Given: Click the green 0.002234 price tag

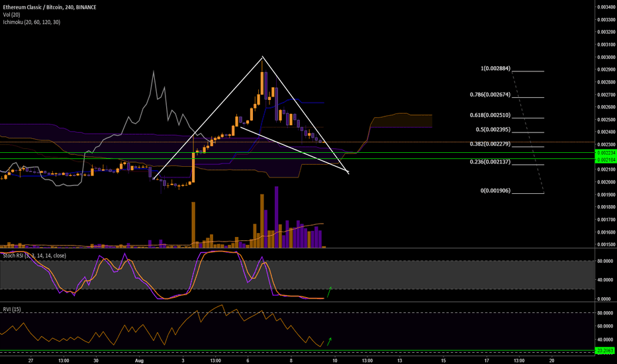Looking at the screenshot, I should point(606,153).
